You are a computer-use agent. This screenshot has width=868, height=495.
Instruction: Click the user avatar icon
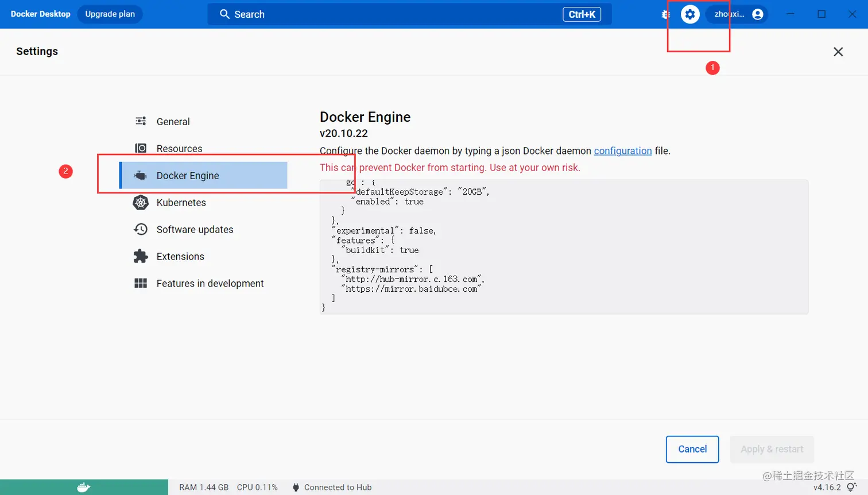(x=758, y=14)
